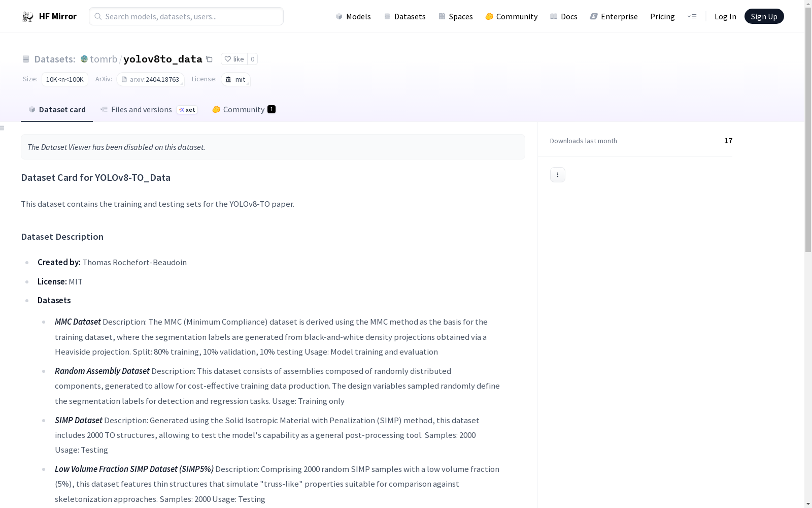
Task: Click the scrollbar down arrow
Action: point(808,504)
